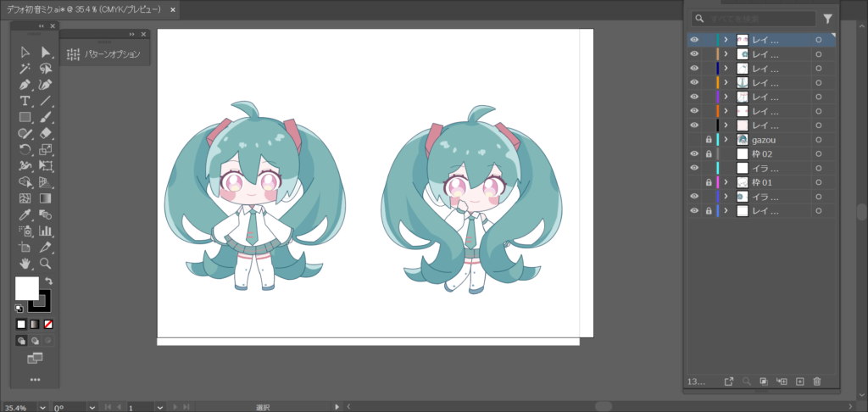The image size is (868, 412).
Task: Select the Rectangle tool
Action: (x=25, y=117)
